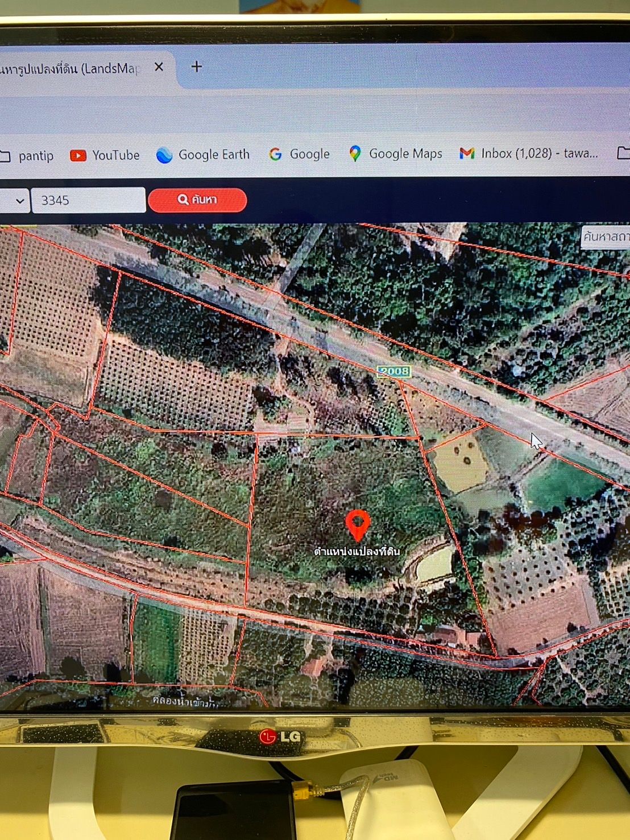The height and width of the screenshot is (840, 630).
Task: Open the YouTube bookmark
Action: (105, 155)
